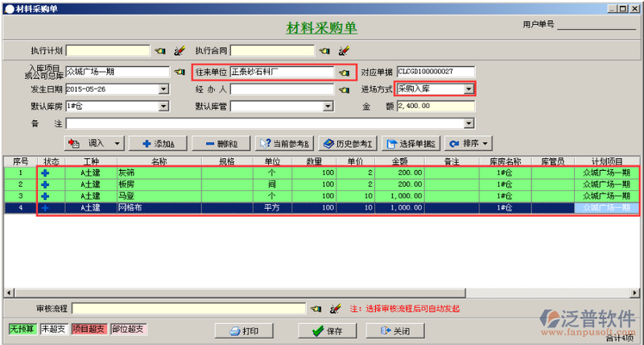Click 审核流程 input field

[x=189, y=309]
